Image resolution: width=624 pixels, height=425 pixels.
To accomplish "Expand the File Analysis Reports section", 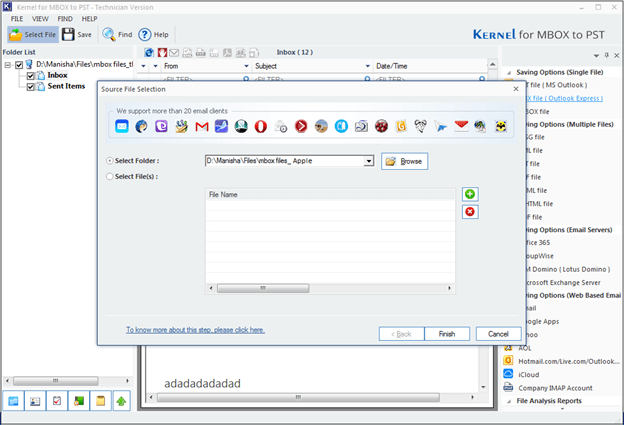I will tap(509, 401).
